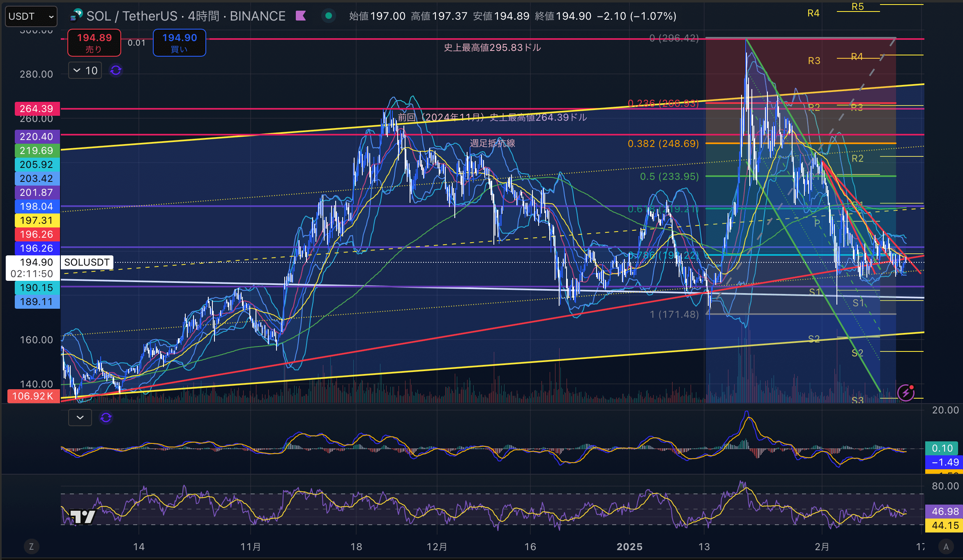The width and height of the screenshot is (963, 560).
Task: Expand the MACD pane legend chevron
Action: coord(80,418)
